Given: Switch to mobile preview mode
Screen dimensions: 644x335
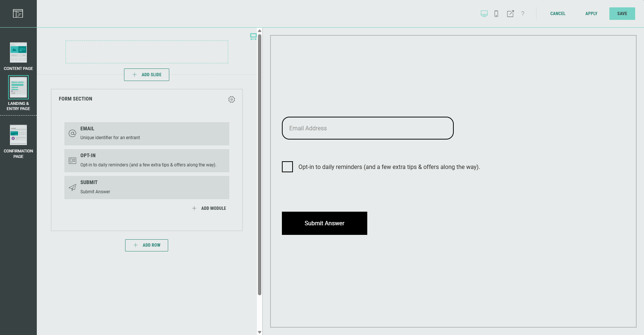Looking at the screenshot, I should [496, 14].
